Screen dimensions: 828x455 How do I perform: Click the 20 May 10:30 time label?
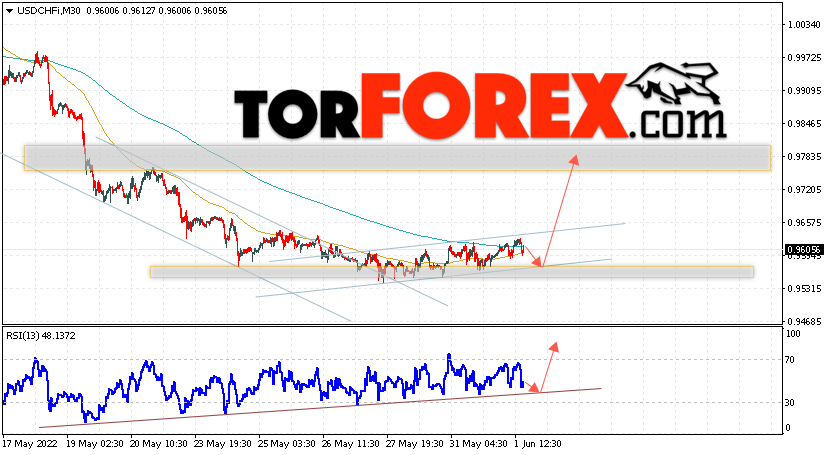pos(159,444)
